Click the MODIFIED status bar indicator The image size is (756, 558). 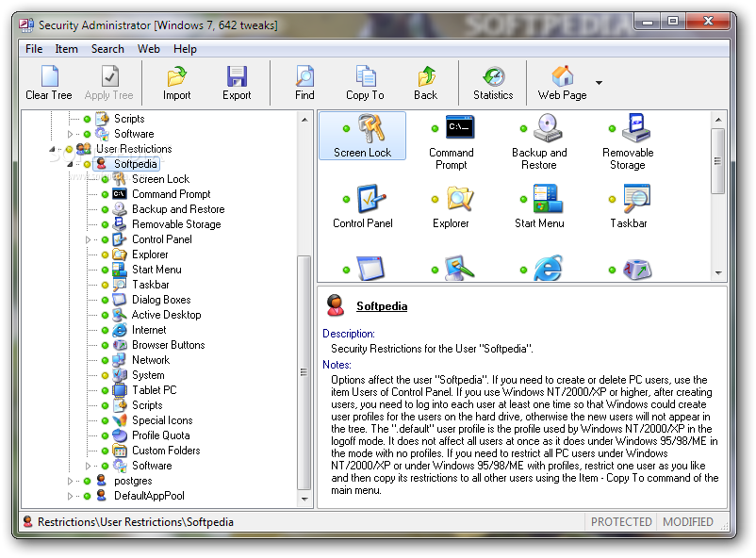click(x=687, y=522)
